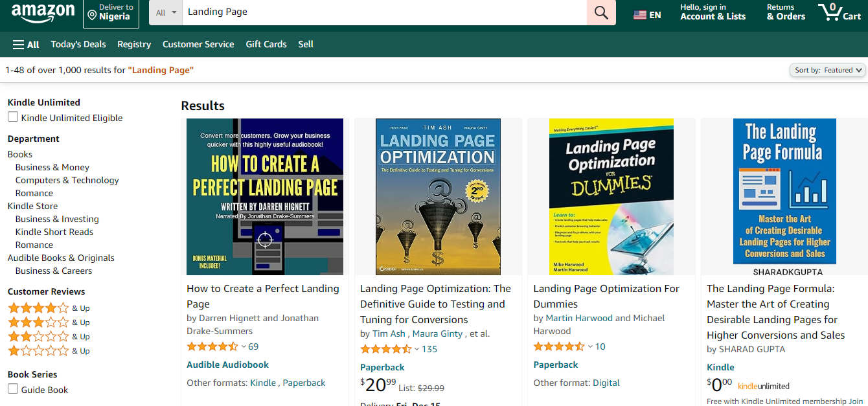
Task: Open Registry page
Action: click(x=134, y=44)
